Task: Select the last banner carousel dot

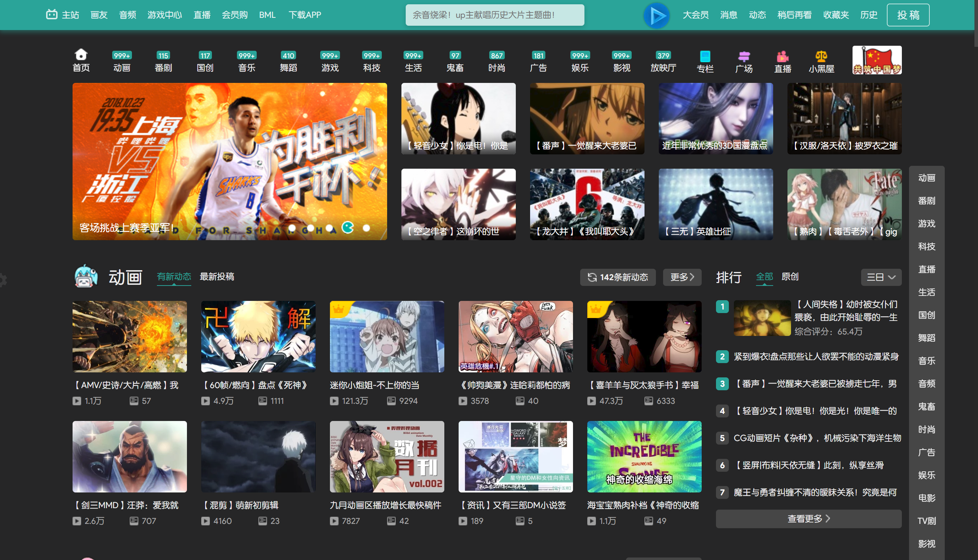Action: [366, 228]
